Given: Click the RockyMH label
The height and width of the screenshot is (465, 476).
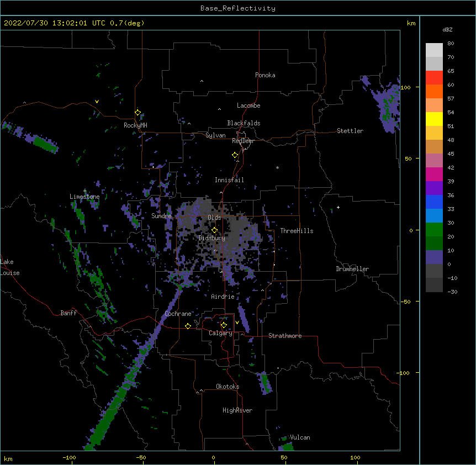Looking at the screenshot, I should pyautogui.click(x=135, y=125).
